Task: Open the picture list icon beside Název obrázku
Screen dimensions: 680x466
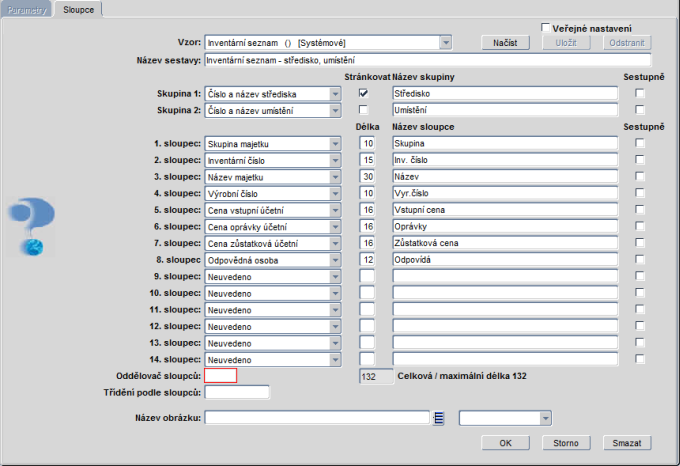Action: 438,418
